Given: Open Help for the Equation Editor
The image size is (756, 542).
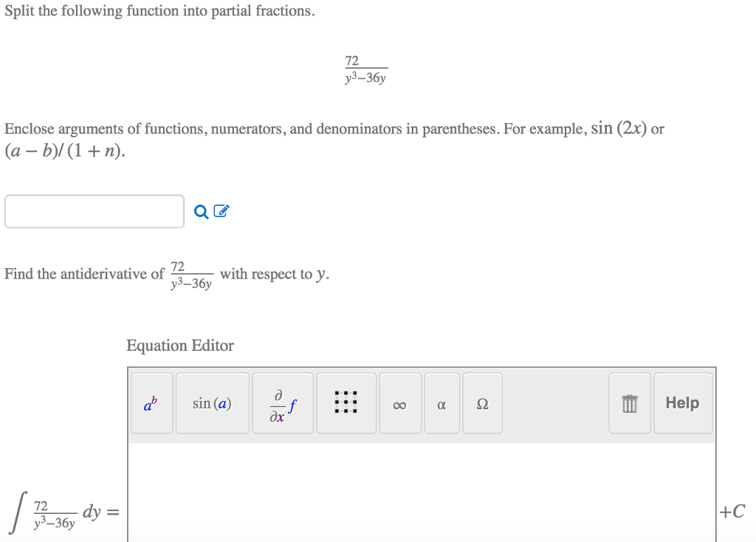Looking at the screenshot, I should click(681, 403).
